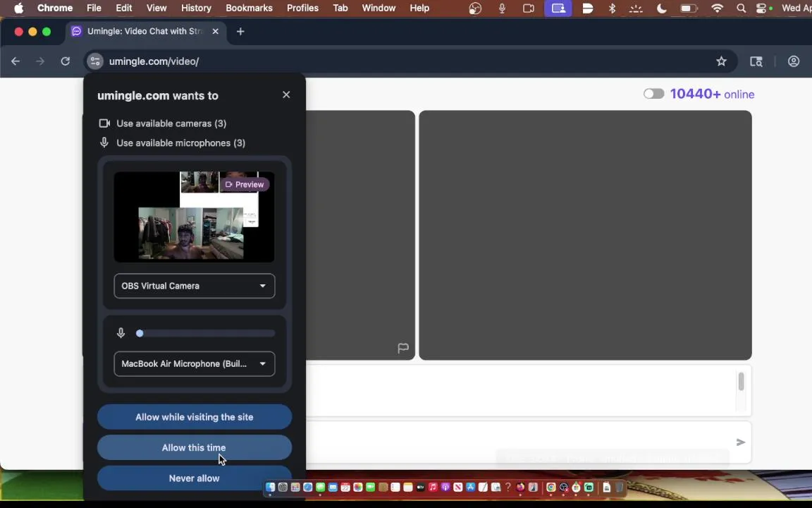Open the App Store from the Dock
The height and width of the screenshot is (508, 812).
pos(470,488)
